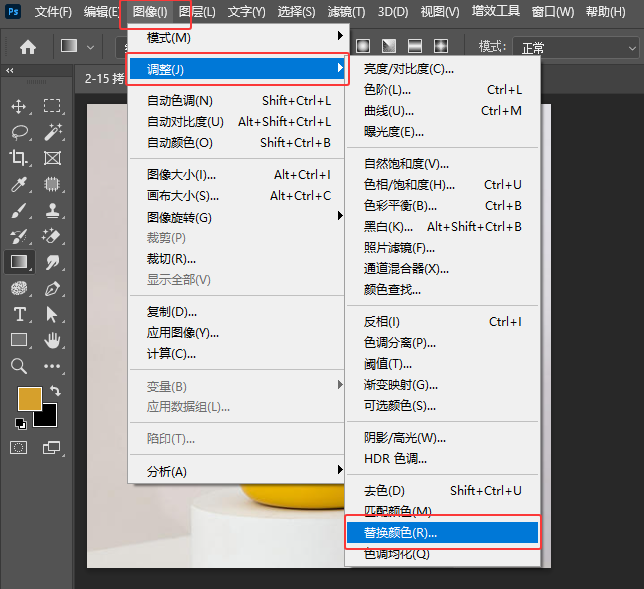Toggle Quick Mask mode
This screenshot has height=589, width=644.
pos(18,448)
